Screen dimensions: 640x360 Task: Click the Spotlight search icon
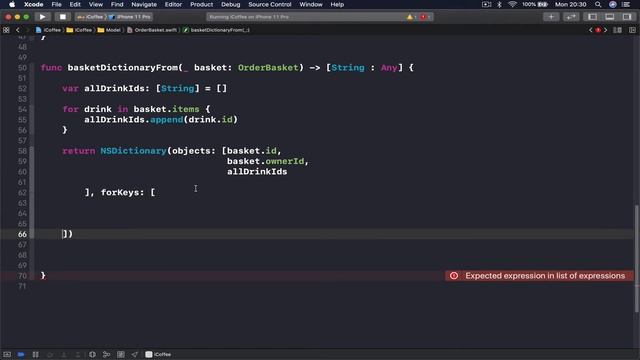click(x=598, y=4)
